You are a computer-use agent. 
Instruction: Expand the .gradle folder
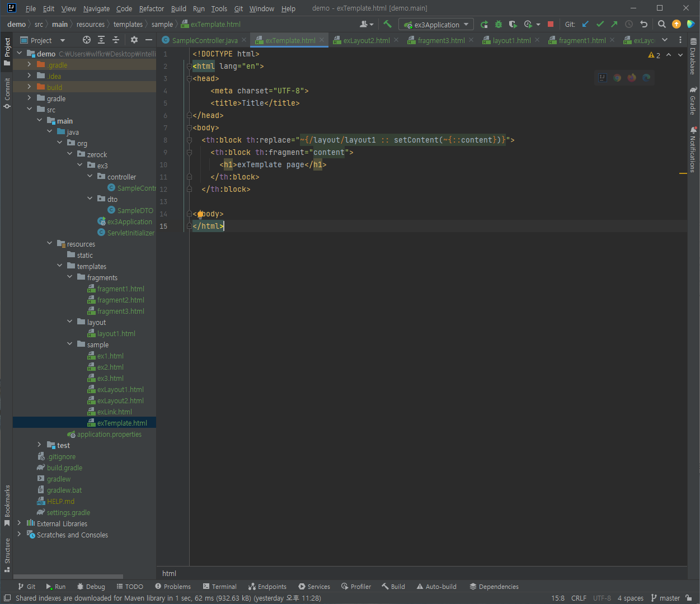point(30,64)
